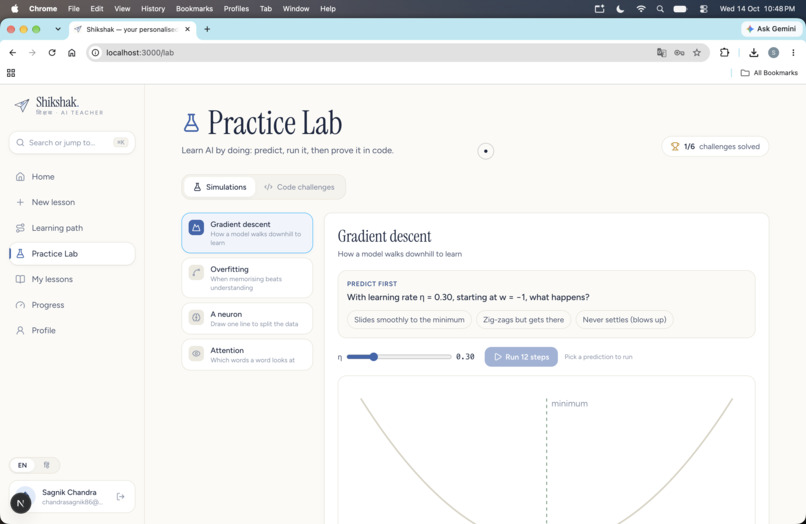Click 1/6 challenges solved badge
Screen dimensions: 806x524
(716, 147)
